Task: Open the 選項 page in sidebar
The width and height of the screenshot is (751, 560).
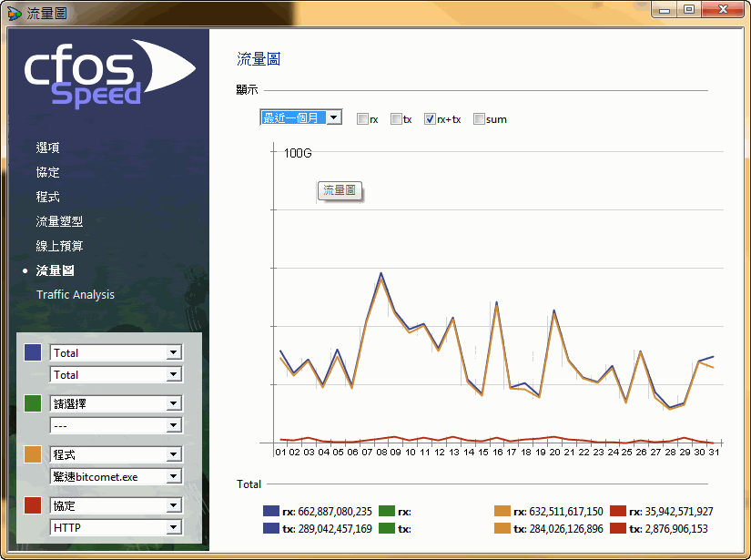Action: (48, 148)
